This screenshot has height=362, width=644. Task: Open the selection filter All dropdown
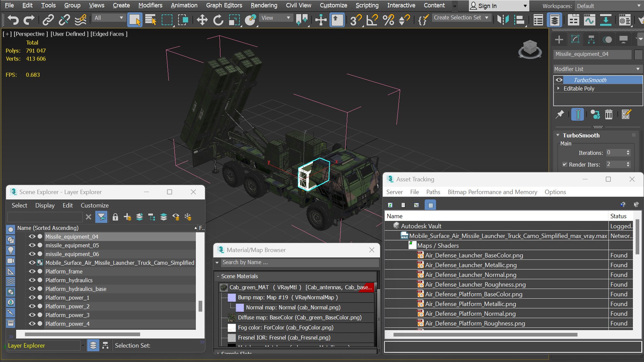tap(109, 18)
